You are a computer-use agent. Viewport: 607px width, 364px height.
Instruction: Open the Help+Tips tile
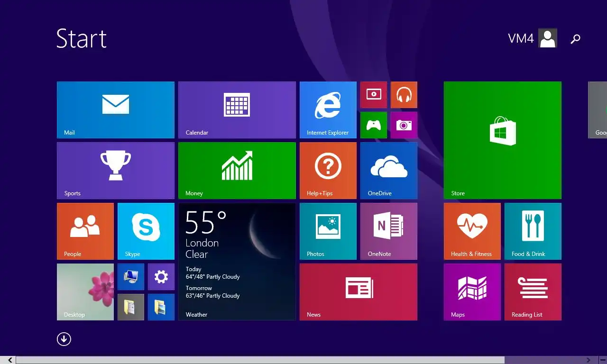(328, 171)
